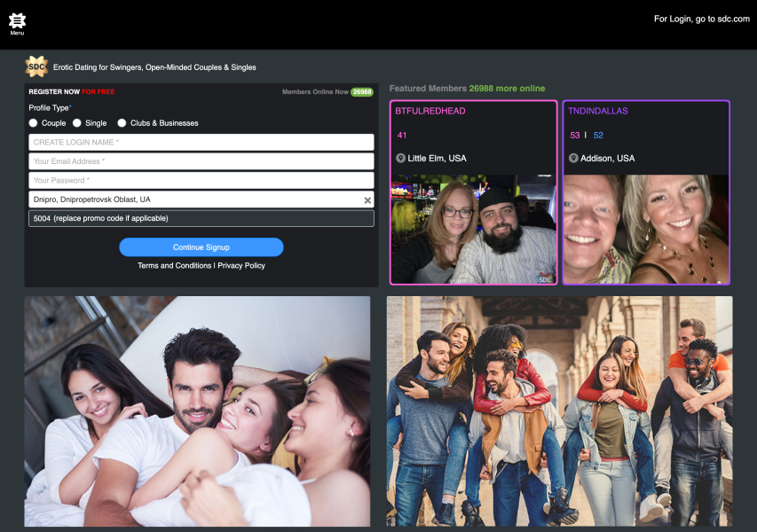Viewport: 757px width, 532px height.
Task: Click the SDC logo badge
Action: [x=36, y=66]
